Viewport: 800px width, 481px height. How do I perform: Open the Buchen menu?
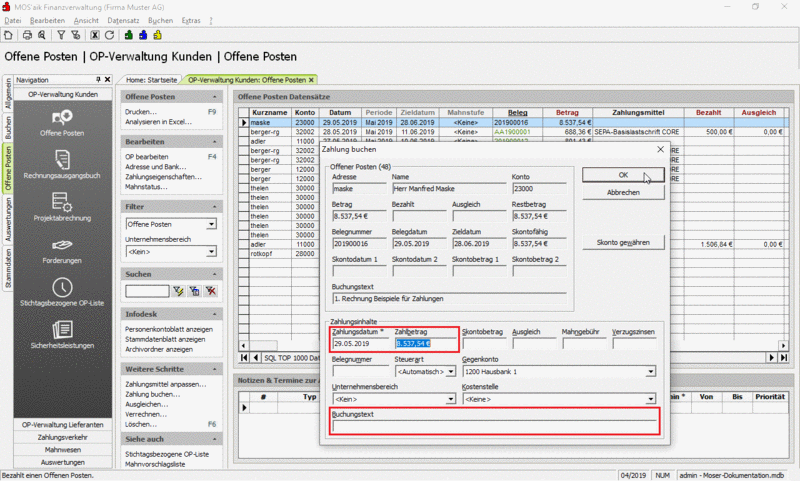click(160, 20)
